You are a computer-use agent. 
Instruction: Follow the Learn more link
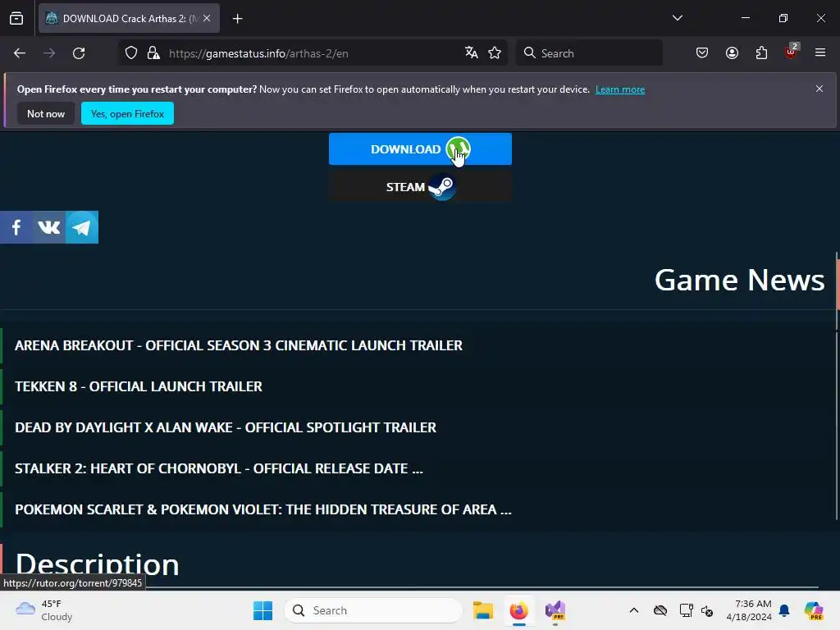coord(620,89)
